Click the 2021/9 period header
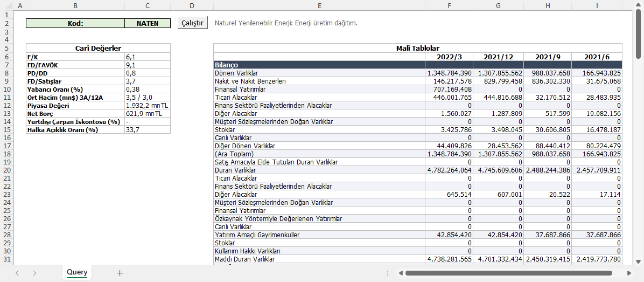 [548, 57]
